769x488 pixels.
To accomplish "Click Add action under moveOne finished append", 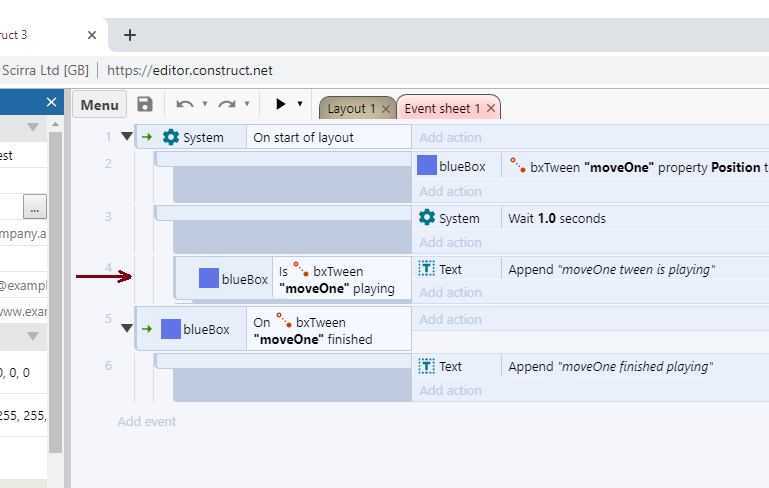I will (450, 390).
